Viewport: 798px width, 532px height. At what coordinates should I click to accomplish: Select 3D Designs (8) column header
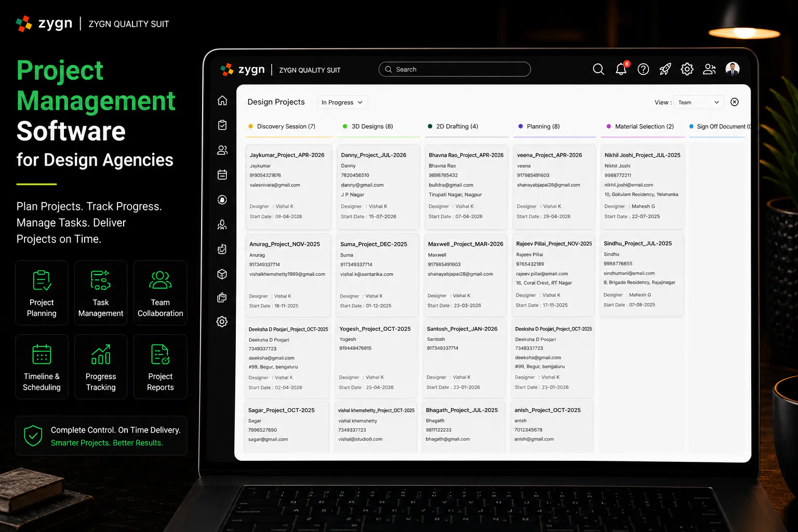[372, 126]
